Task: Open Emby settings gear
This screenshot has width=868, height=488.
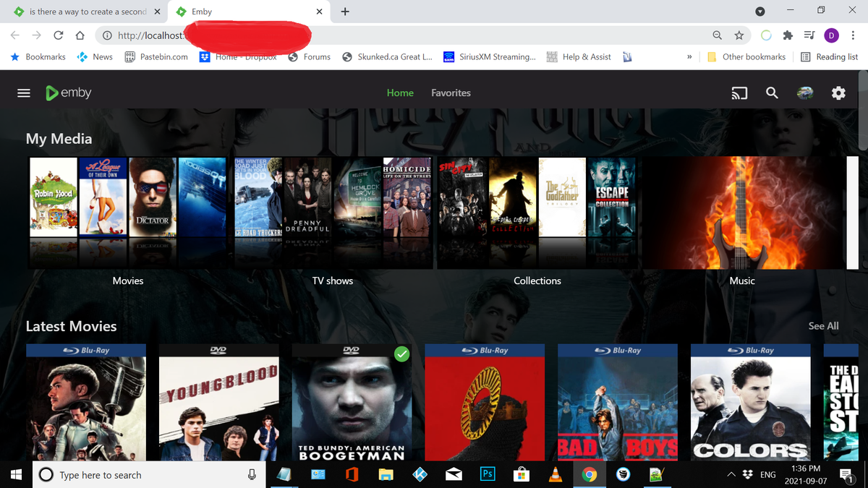Action: (x=838, y=93)
